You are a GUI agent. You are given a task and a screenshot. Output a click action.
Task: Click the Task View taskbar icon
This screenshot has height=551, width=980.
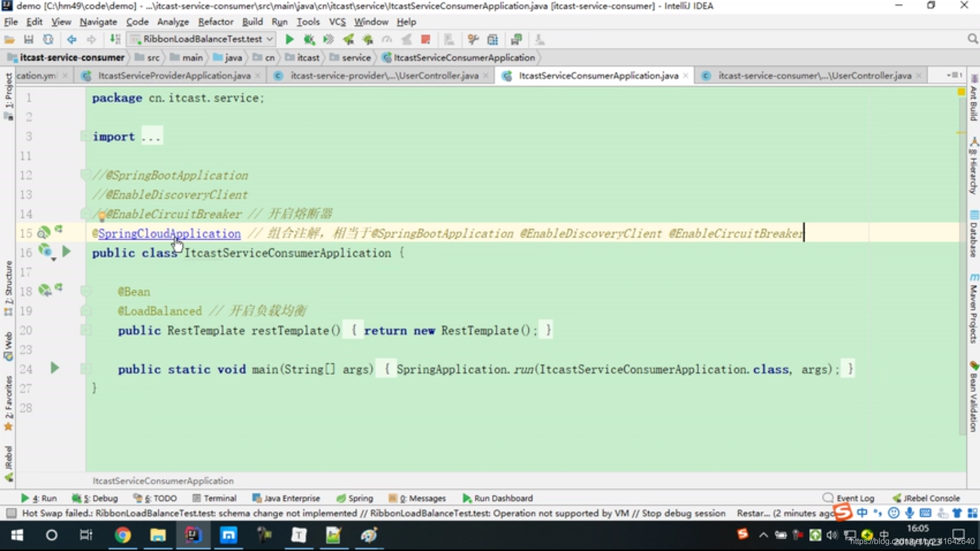click(86, 535)
